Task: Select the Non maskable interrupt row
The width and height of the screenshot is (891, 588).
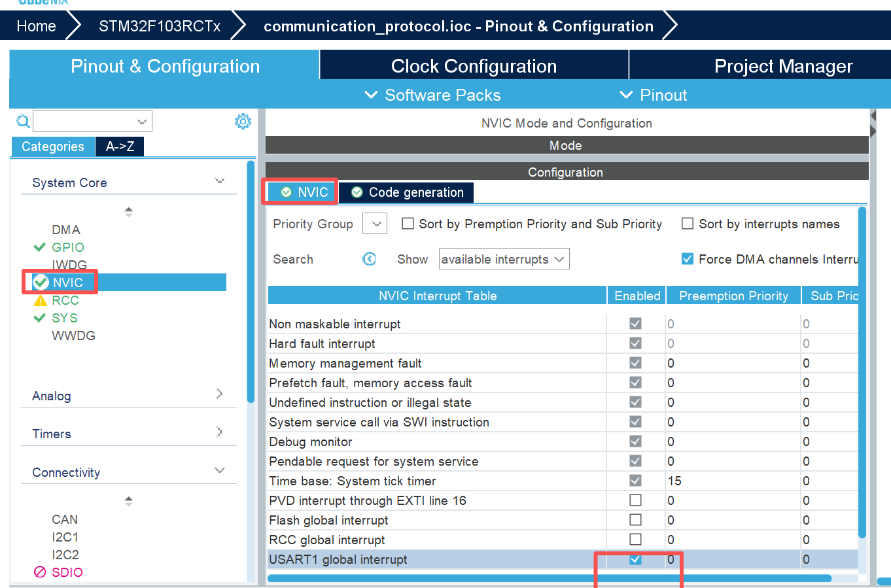Action: (563, 324)
